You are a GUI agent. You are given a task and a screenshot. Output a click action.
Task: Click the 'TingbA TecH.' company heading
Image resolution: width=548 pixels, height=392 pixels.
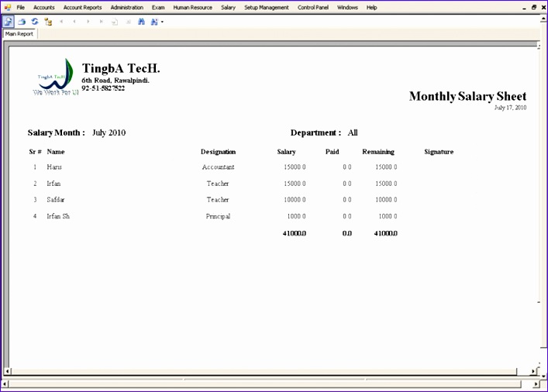[121, 68]
